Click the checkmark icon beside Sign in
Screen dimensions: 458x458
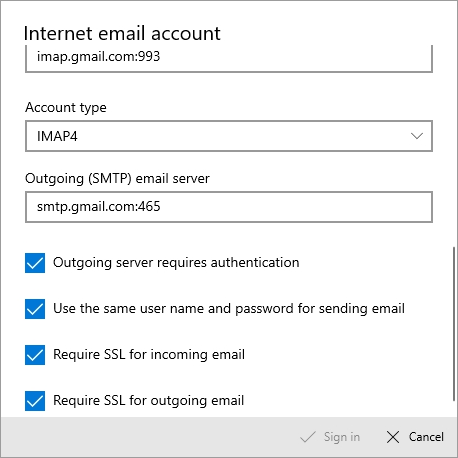tap(308, 437)
